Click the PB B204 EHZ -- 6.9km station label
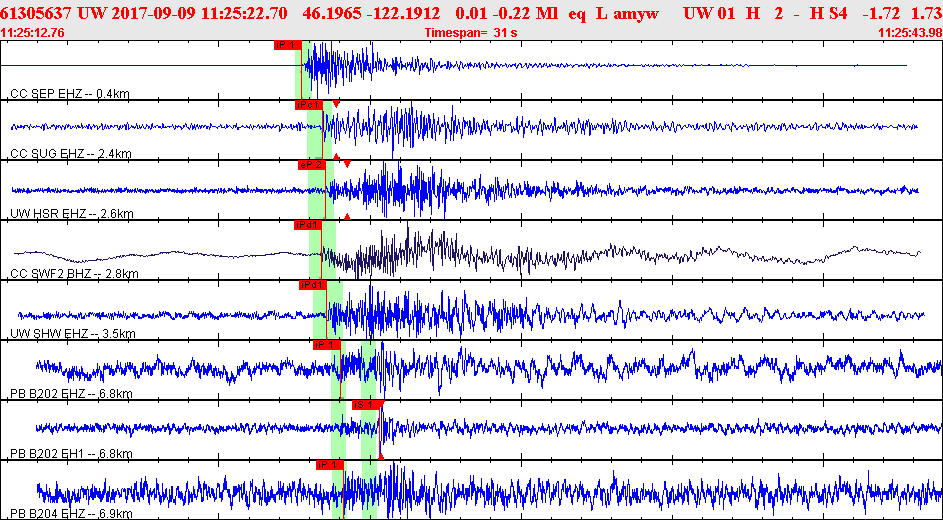Image resolution: width=943 pixels, height=520 pixels. pos(72,514)
